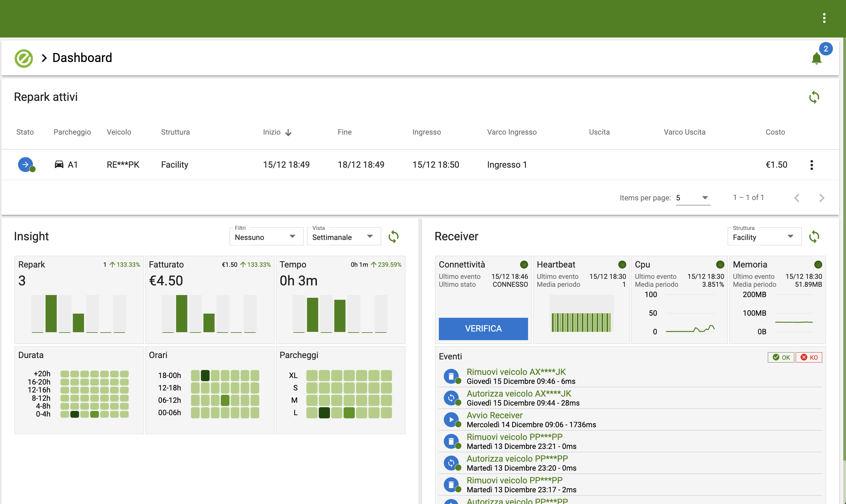Sort table by Uscita column header

599,132
